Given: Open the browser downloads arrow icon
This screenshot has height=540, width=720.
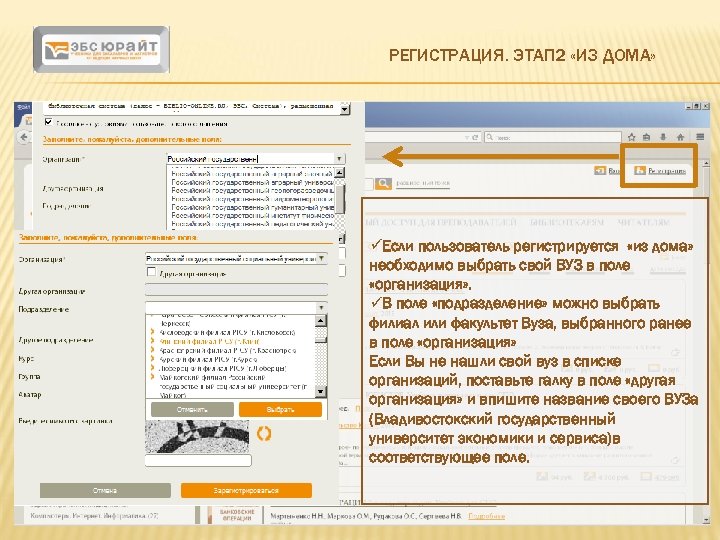Looking at the screenshot, I should click(x=663, y=137).
